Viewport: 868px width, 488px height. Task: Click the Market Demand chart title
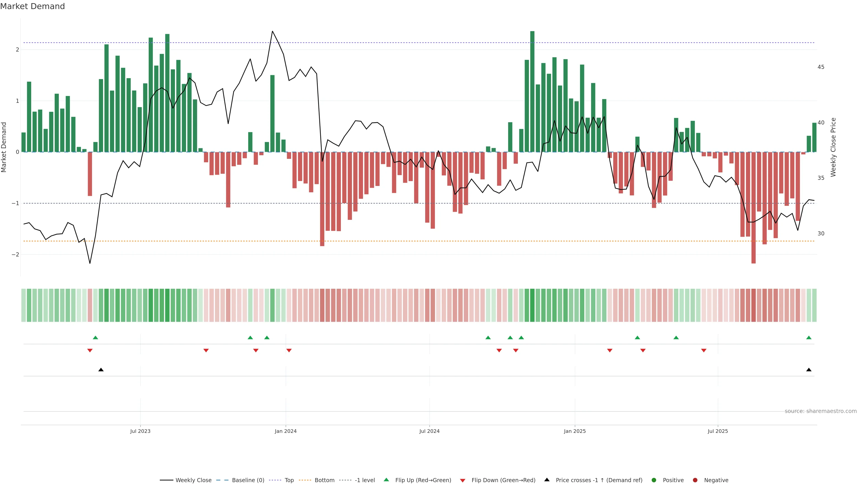[x=32, y=6]
